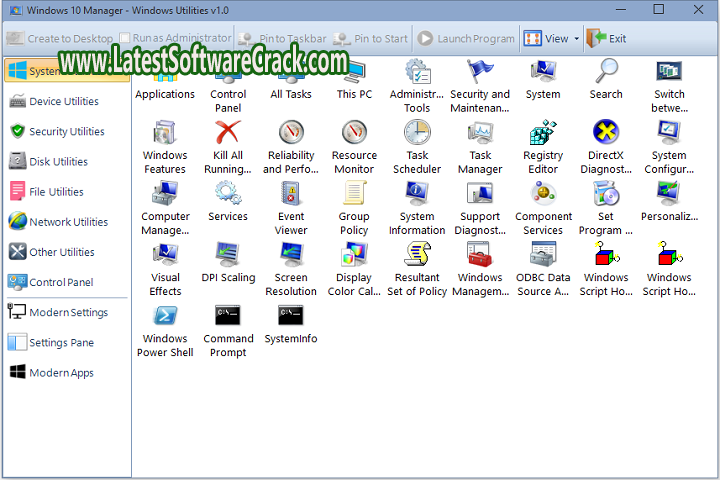
Task: Open Applications icon
Action: pyautogui.click(x=165, y=87)
